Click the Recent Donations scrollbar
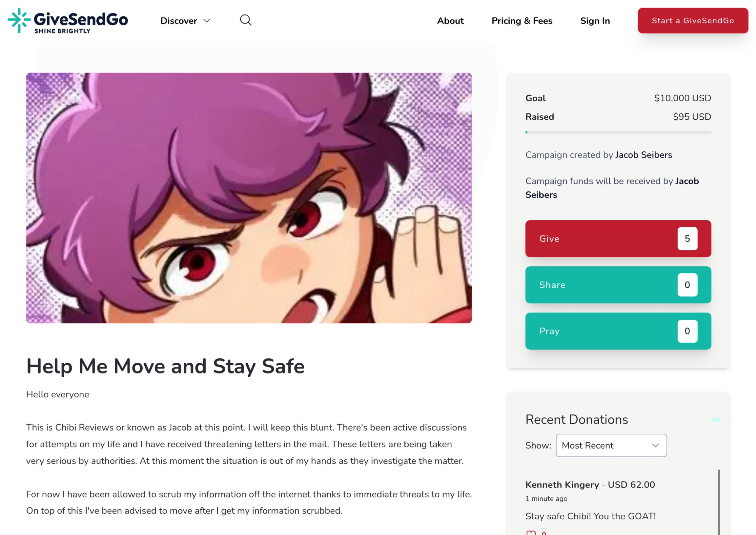 click(718, 502)
